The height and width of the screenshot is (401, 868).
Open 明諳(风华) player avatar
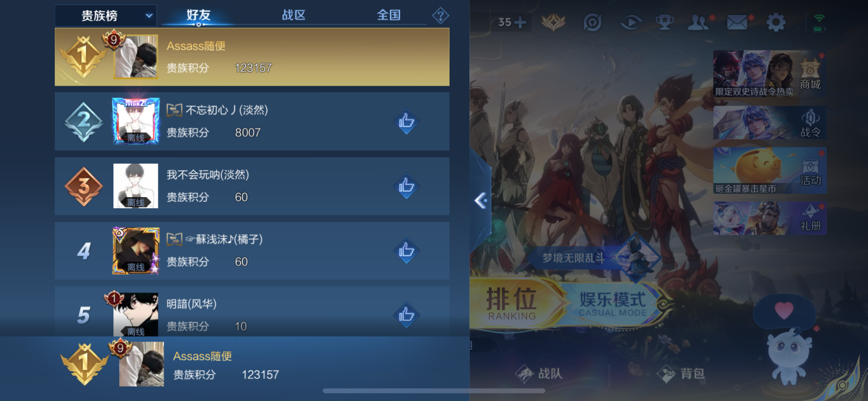point(136,314)
